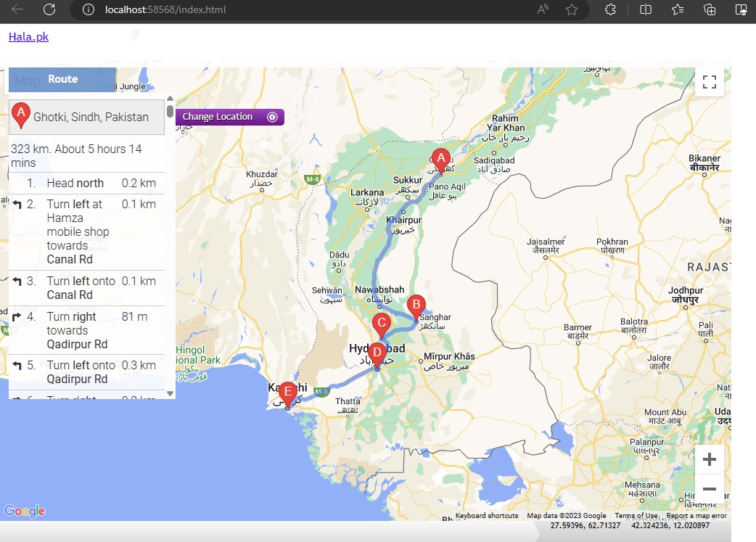The image size is (756, 542).
Task: Open the Hala.pk link
Action: (x=28, y=37)
